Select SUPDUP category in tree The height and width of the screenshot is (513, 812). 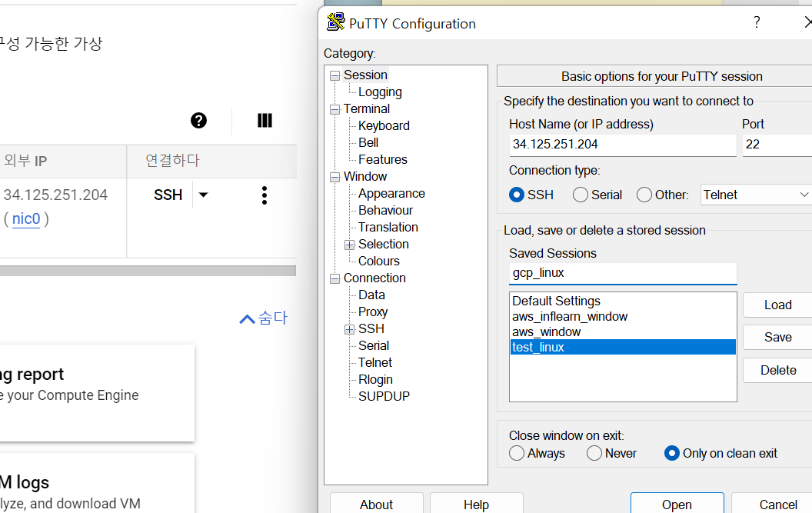(x=384, y=396)
